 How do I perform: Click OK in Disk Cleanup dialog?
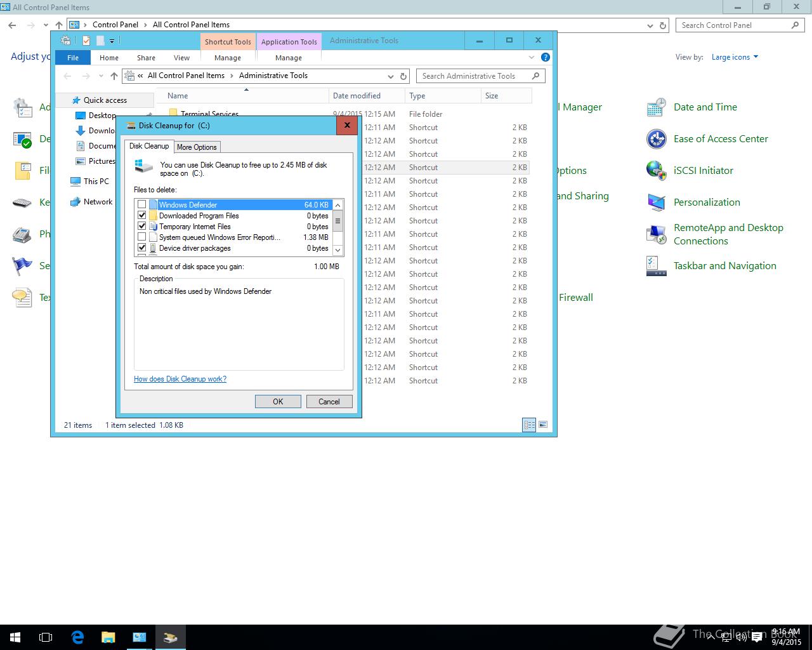[278, 401]
